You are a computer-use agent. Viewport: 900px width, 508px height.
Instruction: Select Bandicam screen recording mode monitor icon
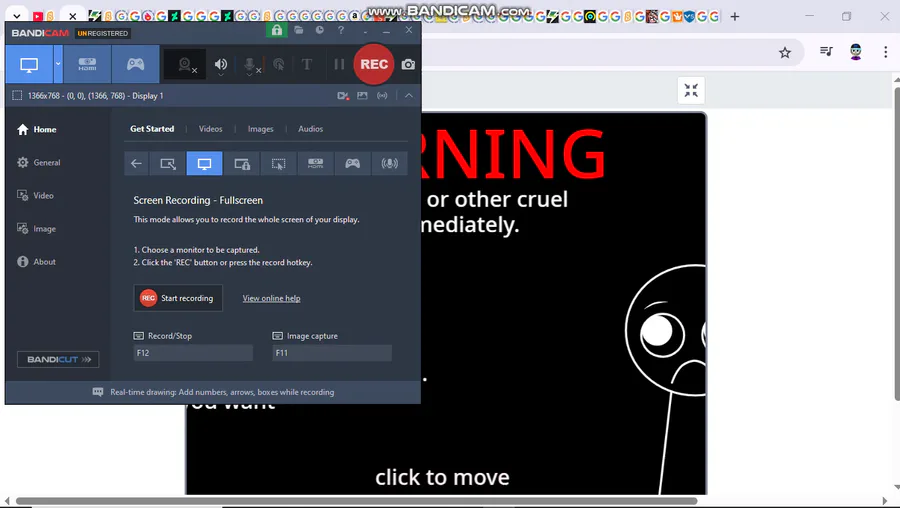tap(29, 64)
